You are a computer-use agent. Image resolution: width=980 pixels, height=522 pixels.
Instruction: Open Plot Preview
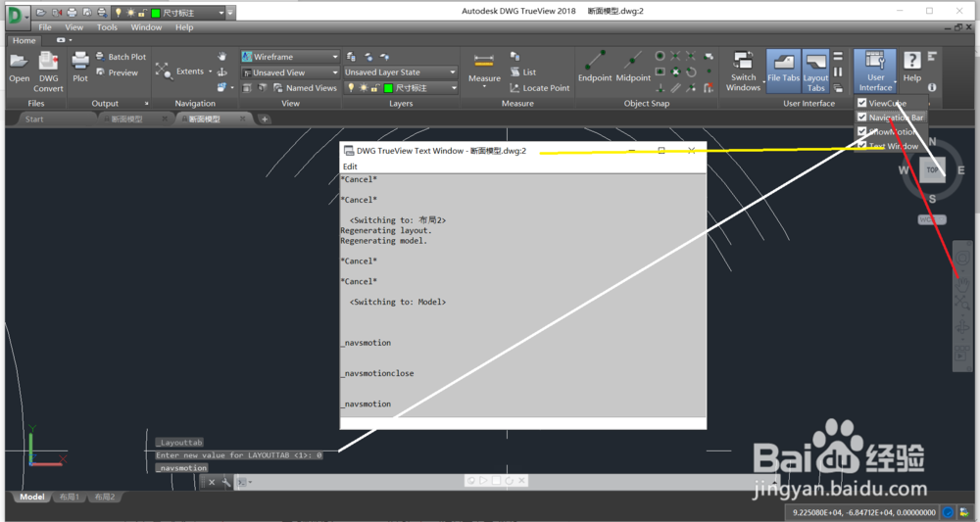point(118,72)
